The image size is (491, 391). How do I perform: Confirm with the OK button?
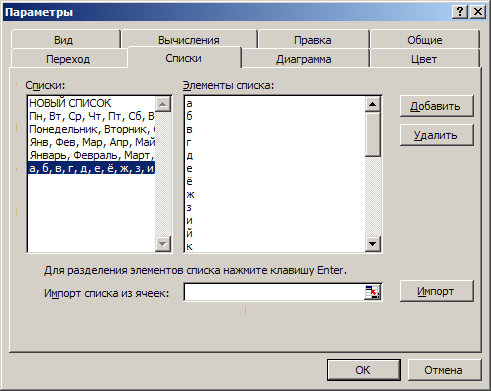tap(363, 370)
